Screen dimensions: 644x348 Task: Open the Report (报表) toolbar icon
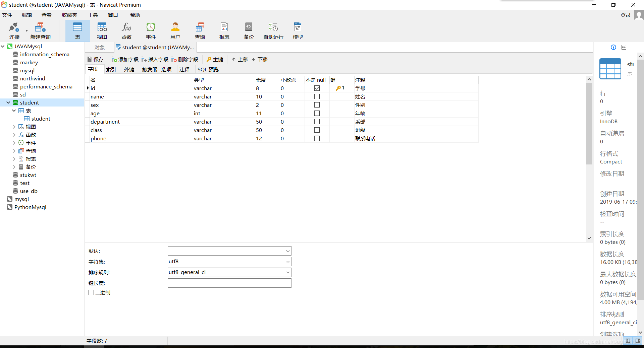point(224,31)
